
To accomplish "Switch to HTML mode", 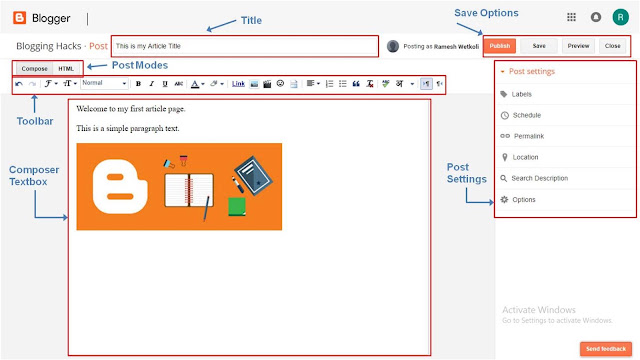I will pos(66,69).
